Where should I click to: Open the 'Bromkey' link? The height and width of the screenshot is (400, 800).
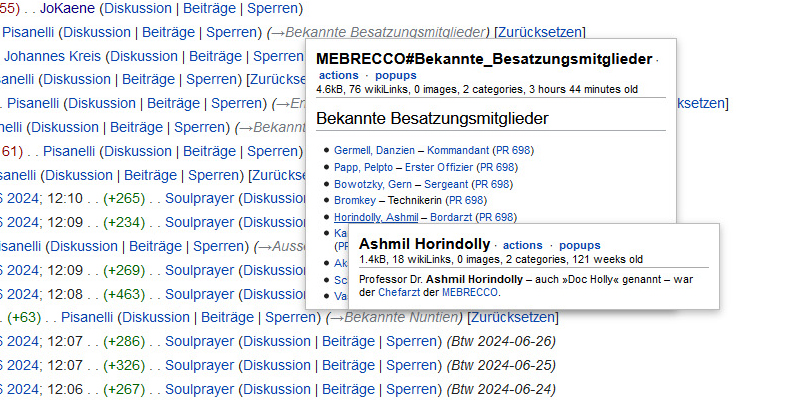tap(353, 201)
